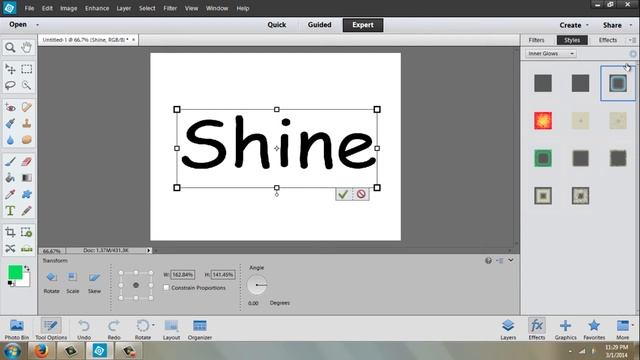Adjust the Angle rotation dial
The width and height of the screenshot is (640, 360).
click(257, 284)
